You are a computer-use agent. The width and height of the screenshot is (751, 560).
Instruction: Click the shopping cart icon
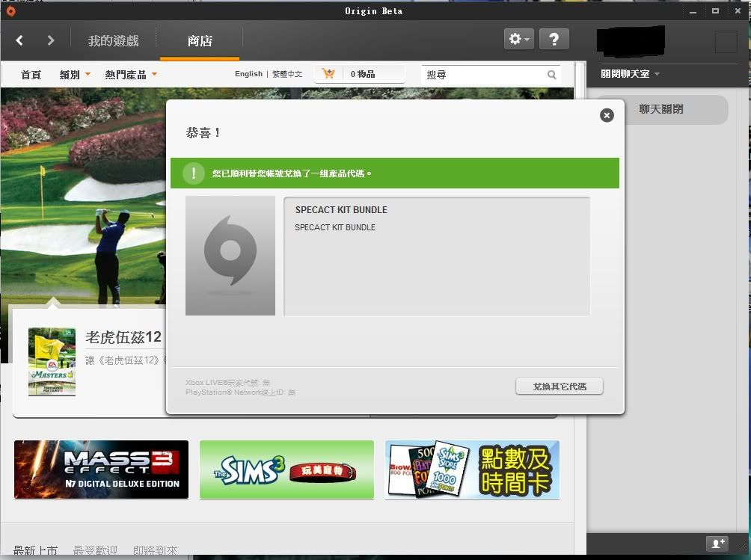[x=328, y=74]
